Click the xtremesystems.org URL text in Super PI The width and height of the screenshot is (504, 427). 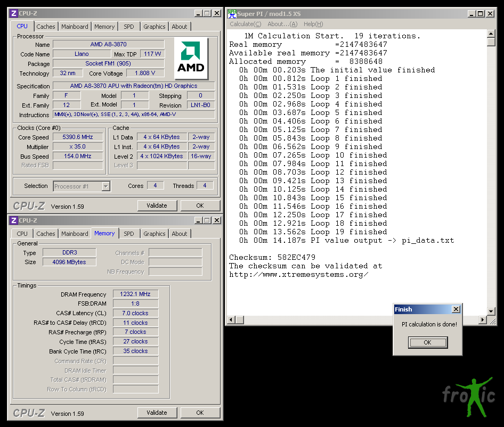tap(298, 275)
